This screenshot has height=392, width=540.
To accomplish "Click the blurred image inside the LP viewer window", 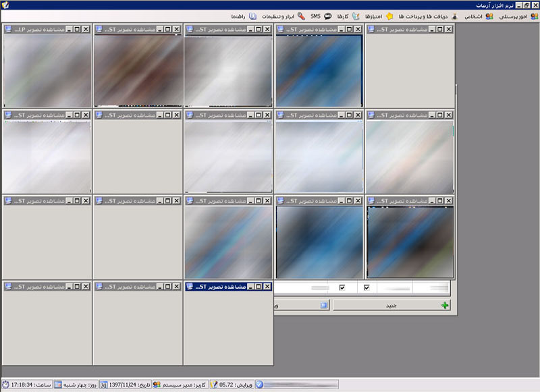I will coord(47,70).
